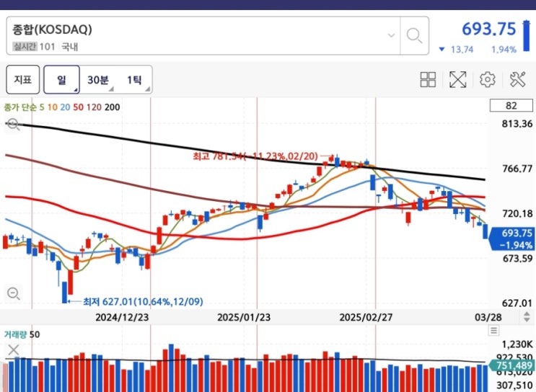This screenshot has width=536, height=392.
Task: Adjust the price axis up-down stepper
Action: point(527,317)
